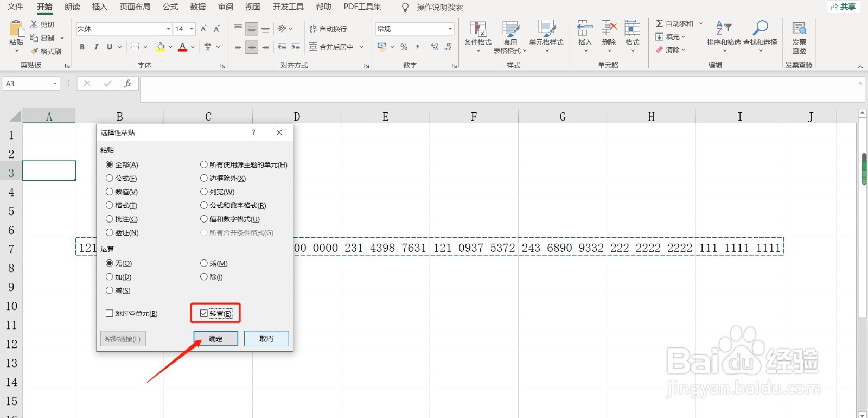The width and height of the screenshot is (868, 418).
Task: Switch to the 数据 tab
Action: tap(198, 7)
